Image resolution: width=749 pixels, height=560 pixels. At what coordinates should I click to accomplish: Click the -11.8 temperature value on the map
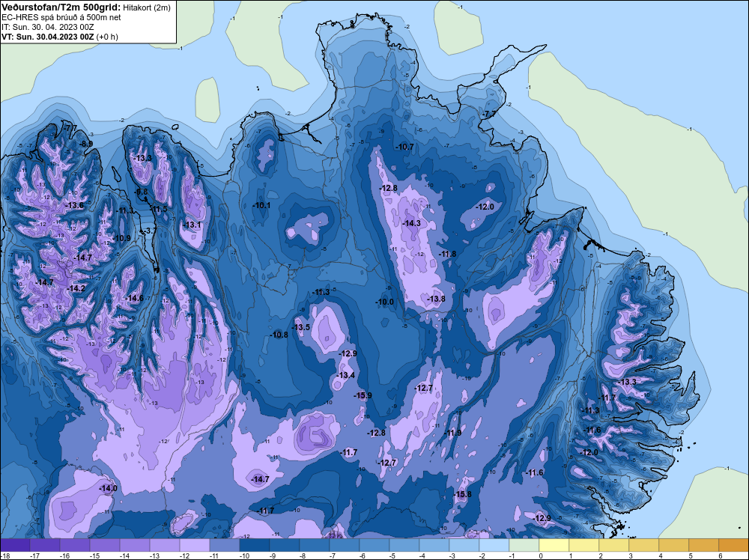[x=447, y=254]
